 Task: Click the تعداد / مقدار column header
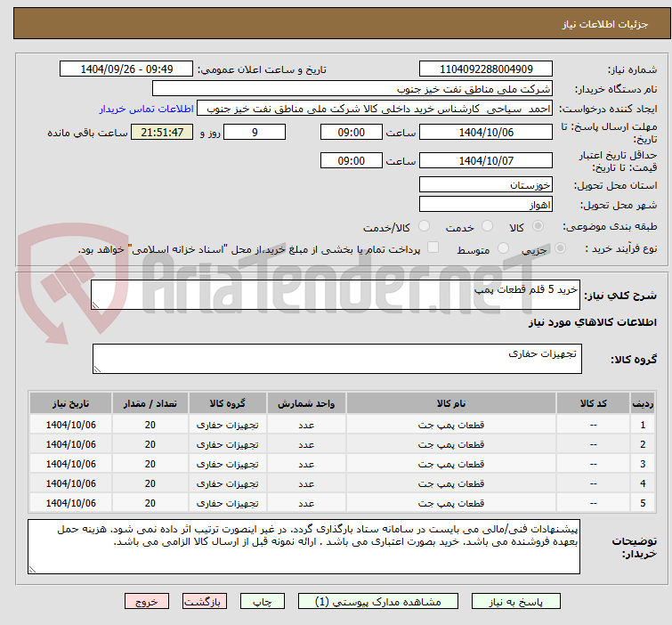pos(150,403)
